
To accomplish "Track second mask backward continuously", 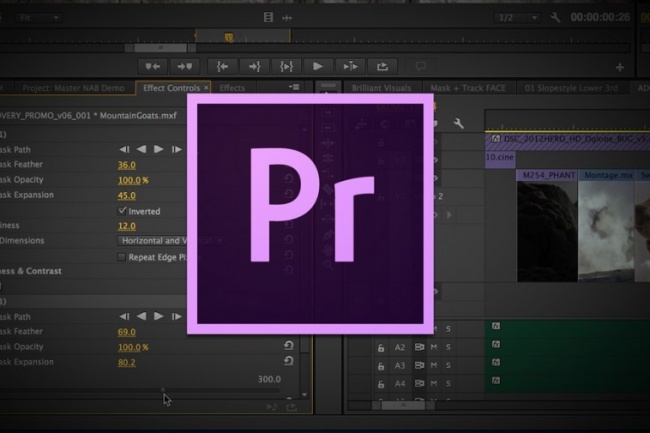I will pyautogui.click(x=141, y=316).
